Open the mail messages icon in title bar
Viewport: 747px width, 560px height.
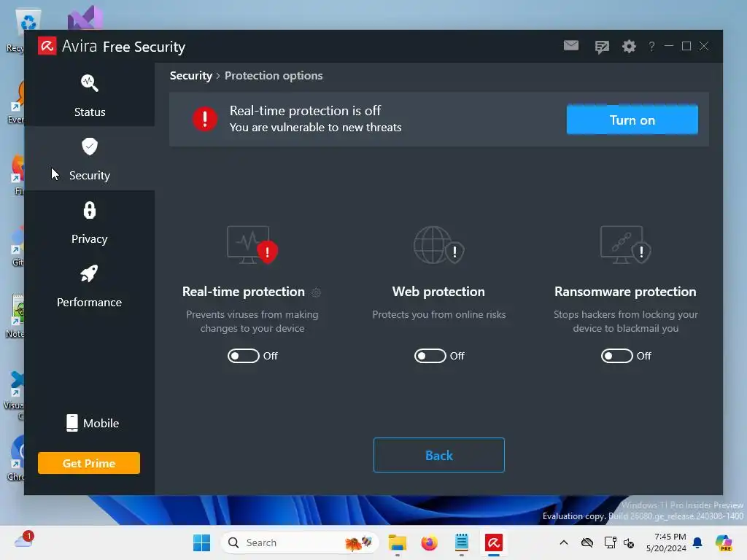[571, 46]
